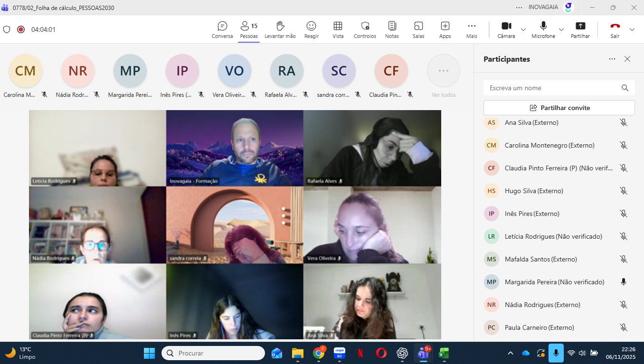Viewport: 644px width, 364px height.
Task: Open the Conversa chat panel
Action: point(222,29)
